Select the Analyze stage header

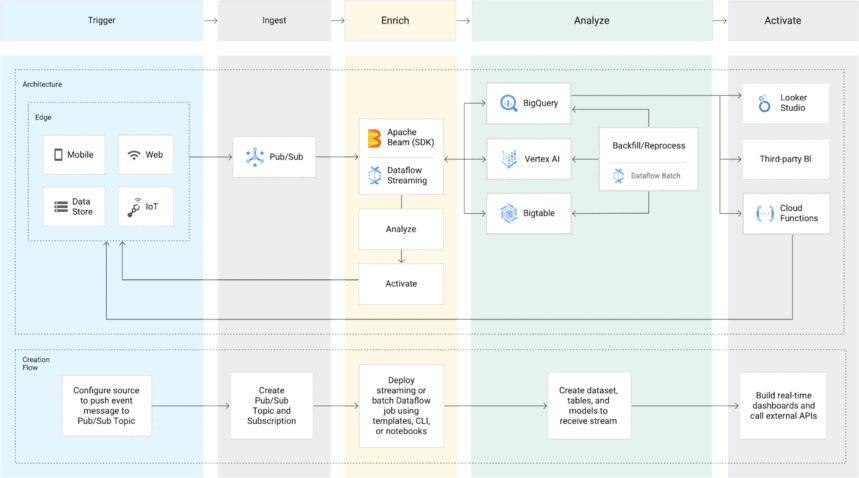click(592, 20)
